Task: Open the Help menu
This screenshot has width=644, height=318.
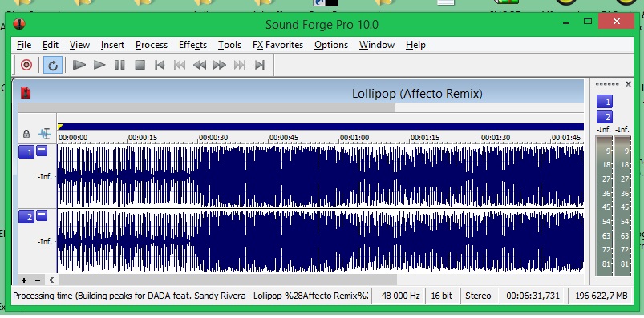Action: point(415,45)
